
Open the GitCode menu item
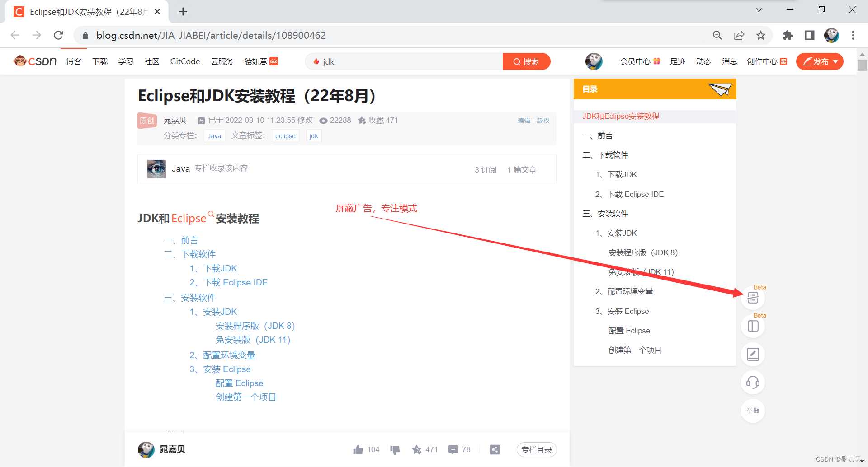tap(185, 61)
